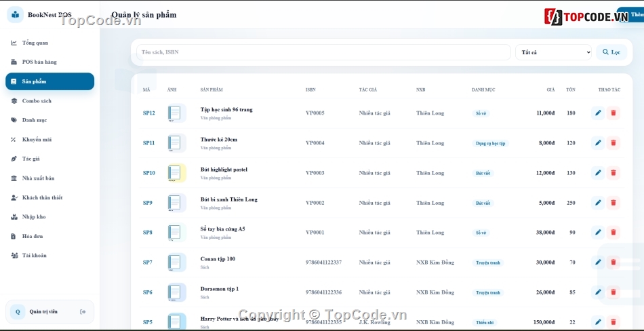Click product code SP9

point(148,203)
